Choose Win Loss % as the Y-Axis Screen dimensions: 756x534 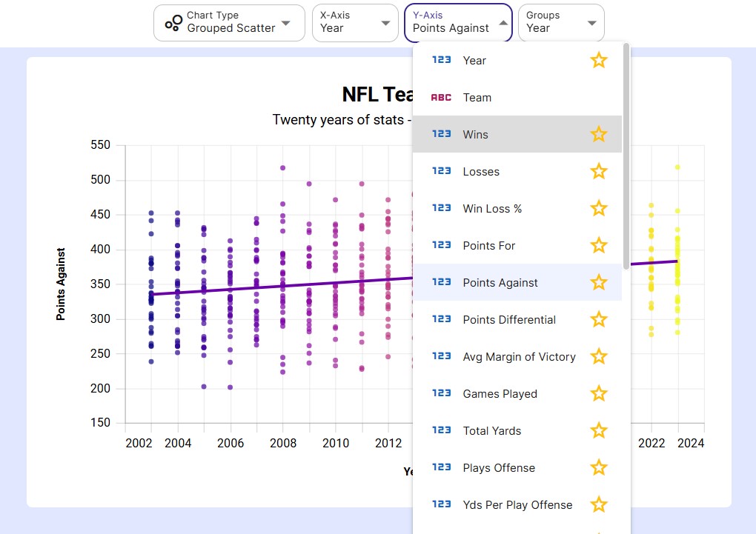click(x=517, y=209)
